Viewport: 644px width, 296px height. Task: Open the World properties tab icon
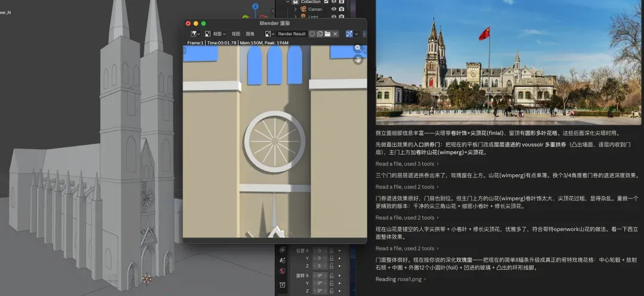coord(282,272)
